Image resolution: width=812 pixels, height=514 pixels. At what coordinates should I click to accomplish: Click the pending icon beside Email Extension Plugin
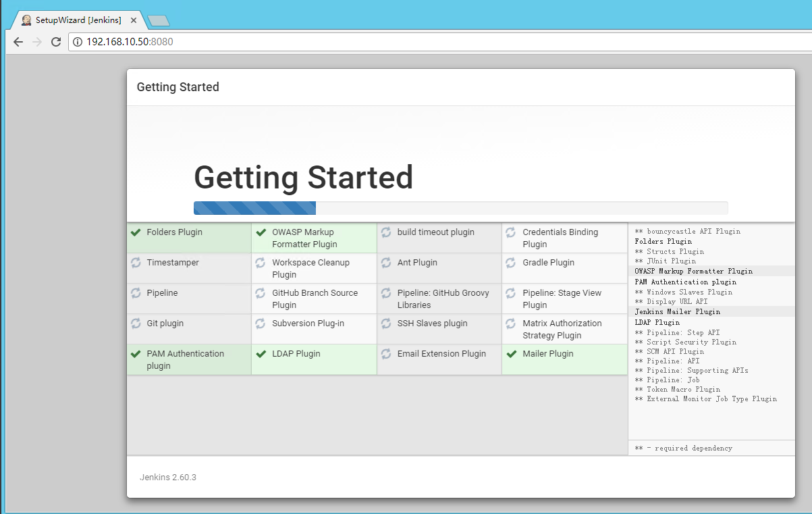pyautogui.click(x=386, y=354)
